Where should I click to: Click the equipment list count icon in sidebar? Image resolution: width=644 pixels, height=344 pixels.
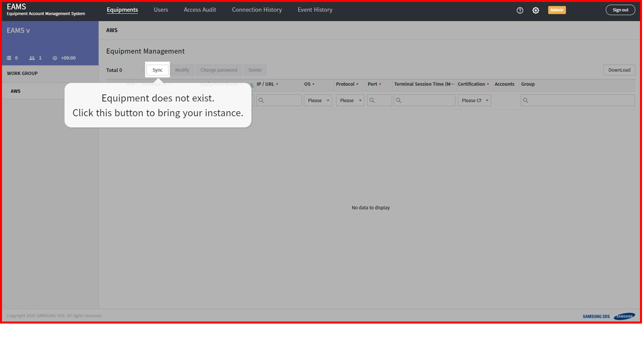(x=9, y=58)
